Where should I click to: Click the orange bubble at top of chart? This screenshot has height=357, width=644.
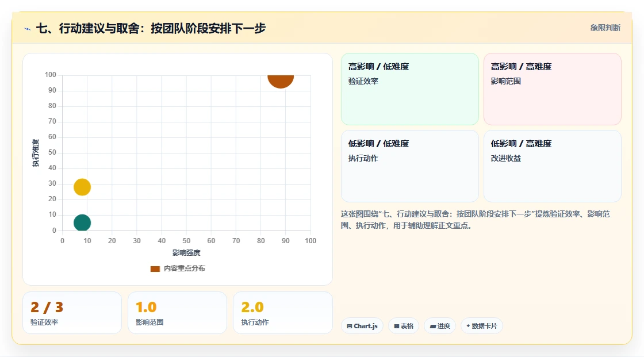tap(281, 81)
